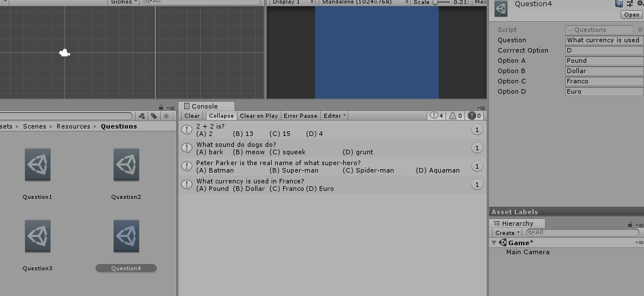Image resolution: width=644 pixels, height=296 pixels.
Task: Click the info icon of the Peter Parker log
Action: (187, 166)
